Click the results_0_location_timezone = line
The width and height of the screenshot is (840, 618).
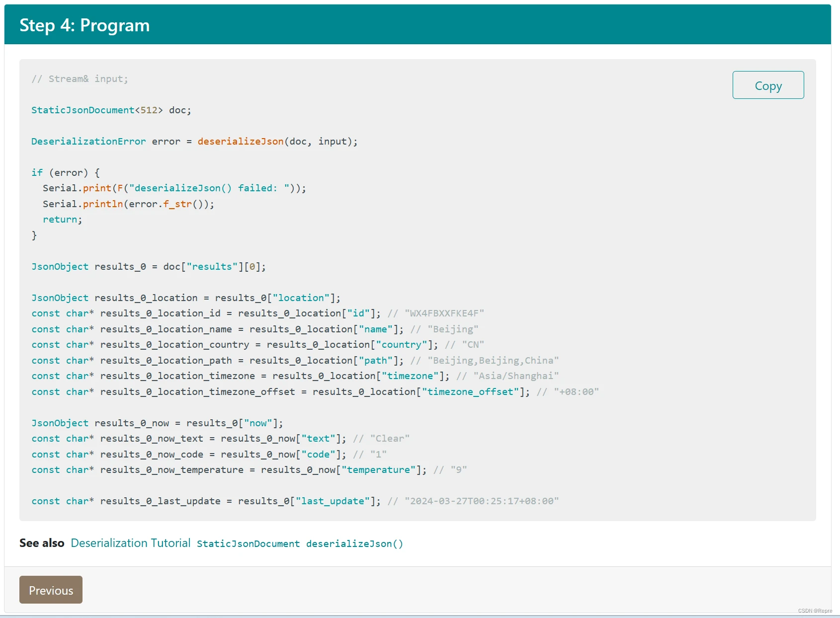pos(295,376)
